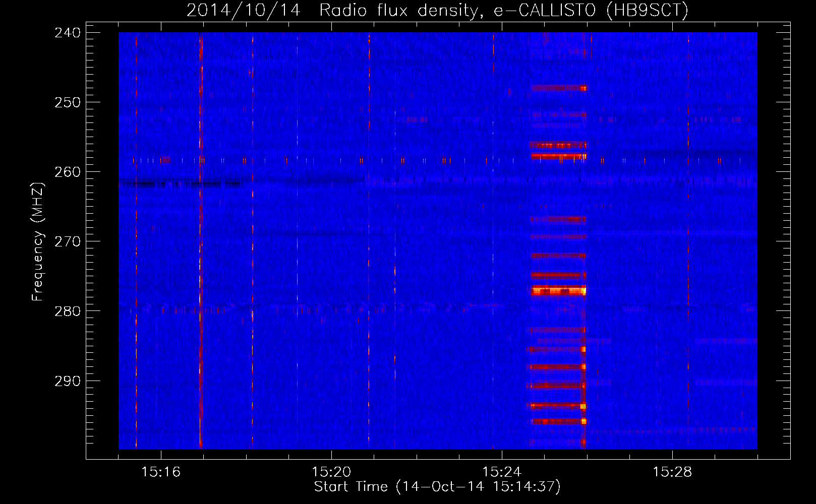Click the 15:24 time tick label

pos(502,472)
